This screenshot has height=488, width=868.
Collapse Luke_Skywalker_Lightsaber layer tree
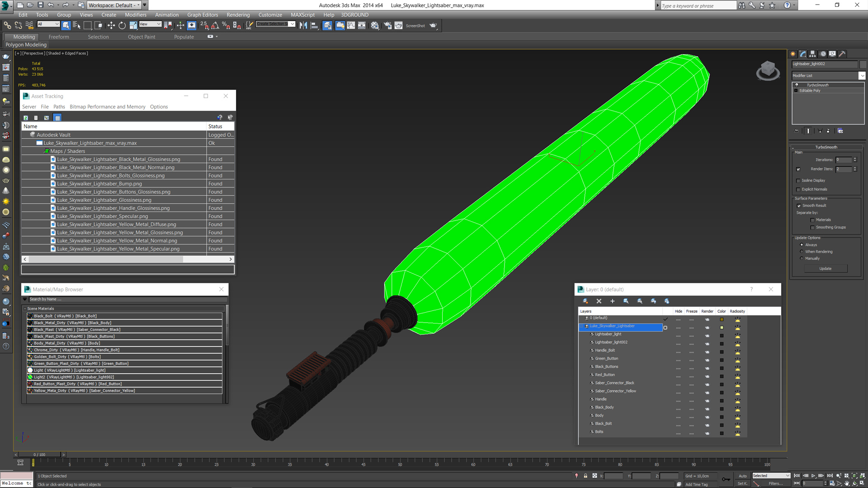click(581, 326)
